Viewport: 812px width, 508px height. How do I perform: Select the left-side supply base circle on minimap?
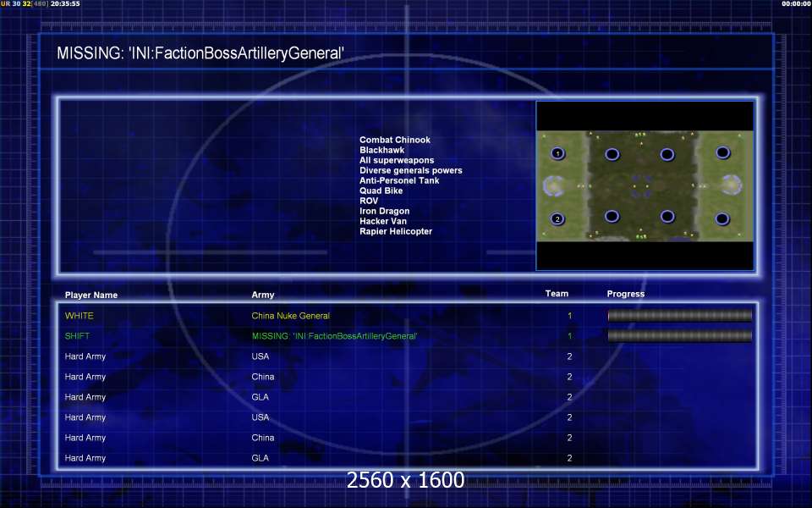[x=553, y=185]
